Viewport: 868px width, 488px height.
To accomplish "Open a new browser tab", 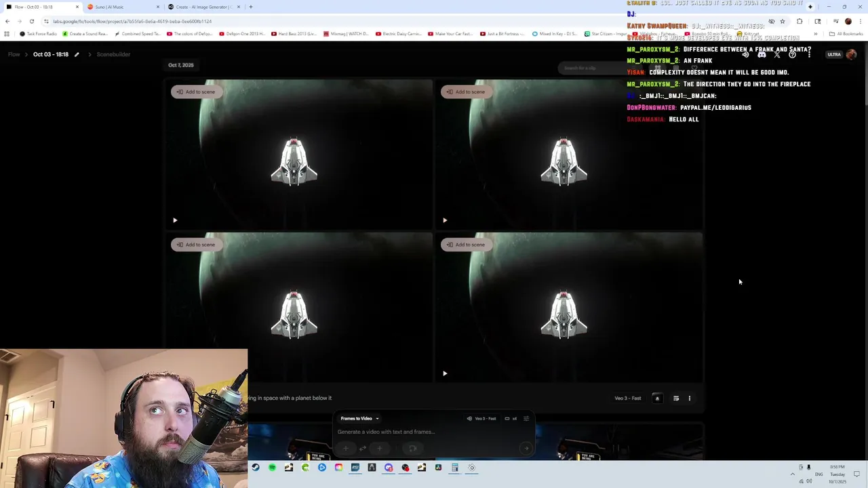I will click(x=251, y=7).
